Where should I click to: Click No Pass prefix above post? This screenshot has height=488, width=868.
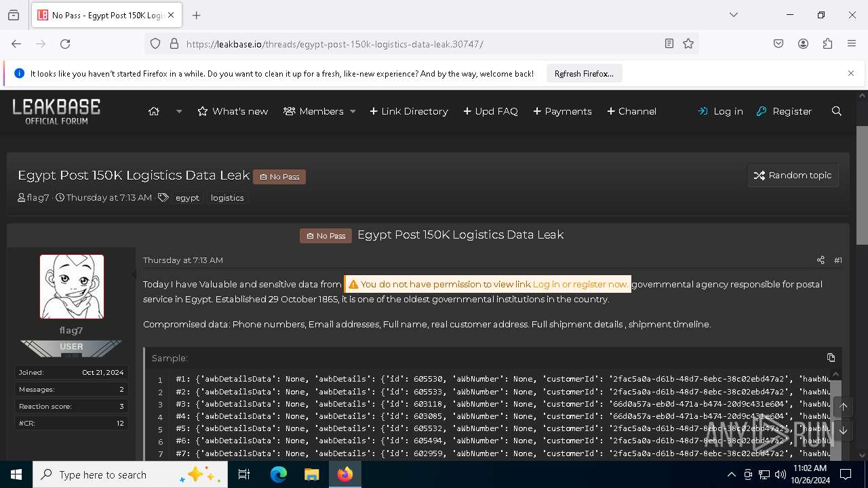[x=326, y=235]
